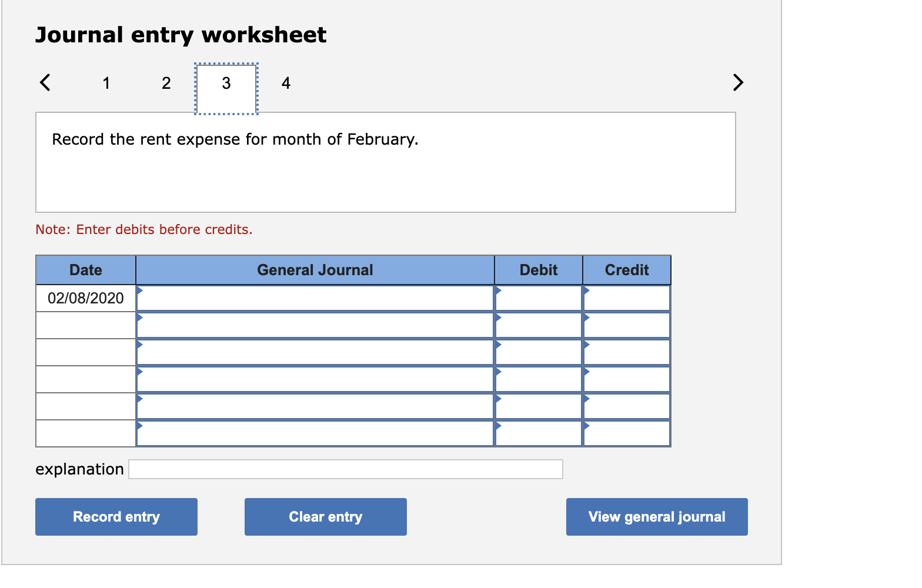Screen dimensions: 922x588
Task: Select the currently active step 3
Action: click(x=226, y=85)
